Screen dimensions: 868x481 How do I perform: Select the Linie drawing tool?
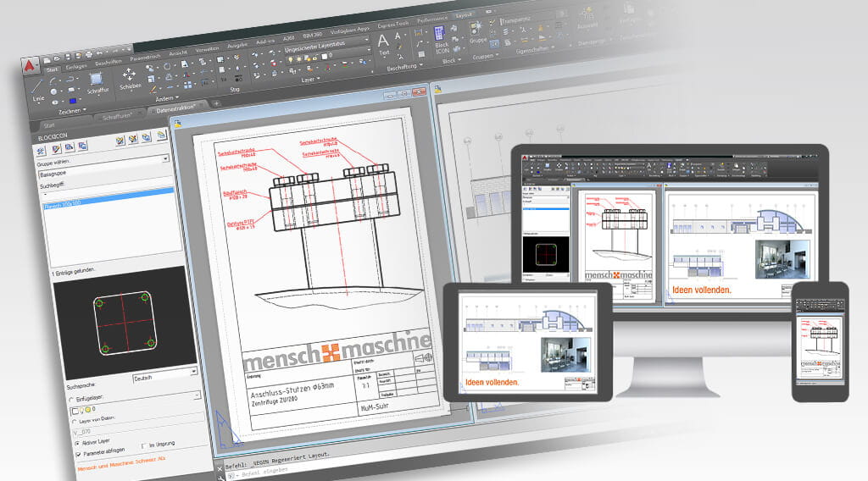[37, 91]
